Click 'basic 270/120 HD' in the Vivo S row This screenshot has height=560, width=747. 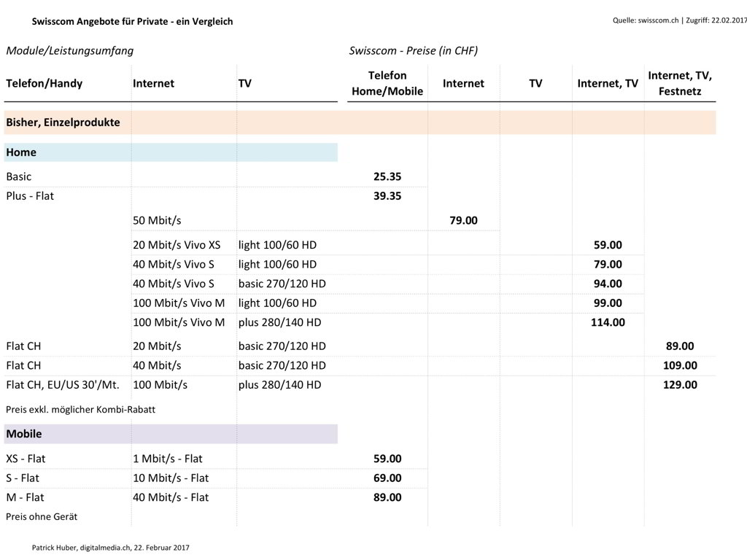pos(282,284)
